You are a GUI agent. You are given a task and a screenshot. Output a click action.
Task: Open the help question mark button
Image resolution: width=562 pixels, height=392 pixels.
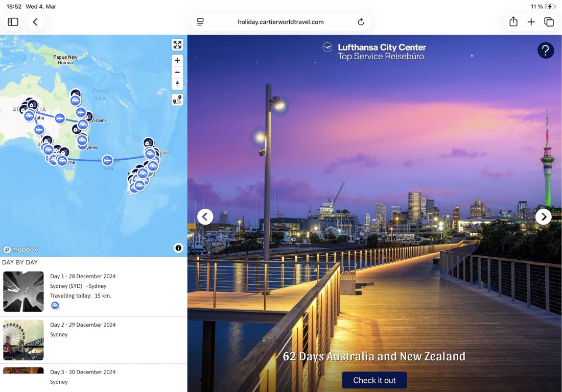coord(546,50)
